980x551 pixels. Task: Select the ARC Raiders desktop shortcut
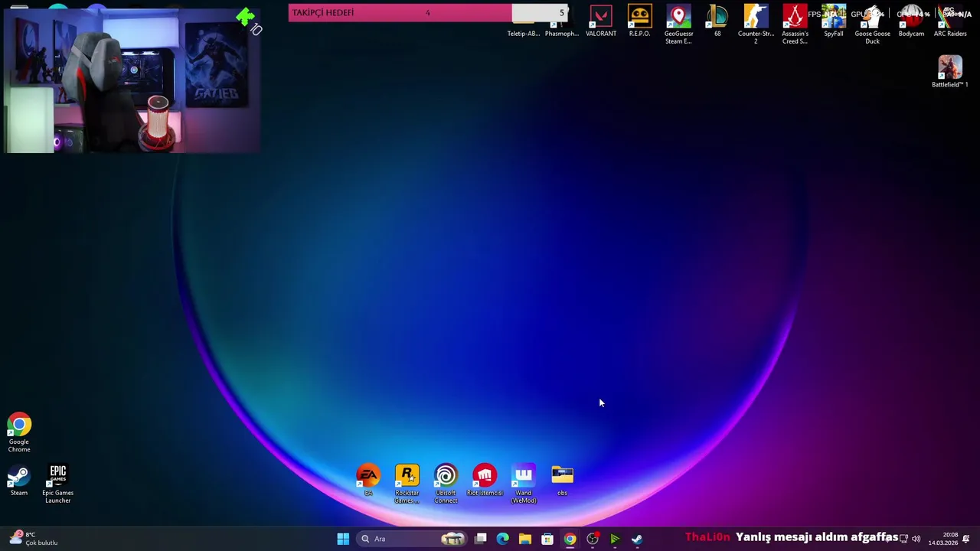tap(950, 21)
